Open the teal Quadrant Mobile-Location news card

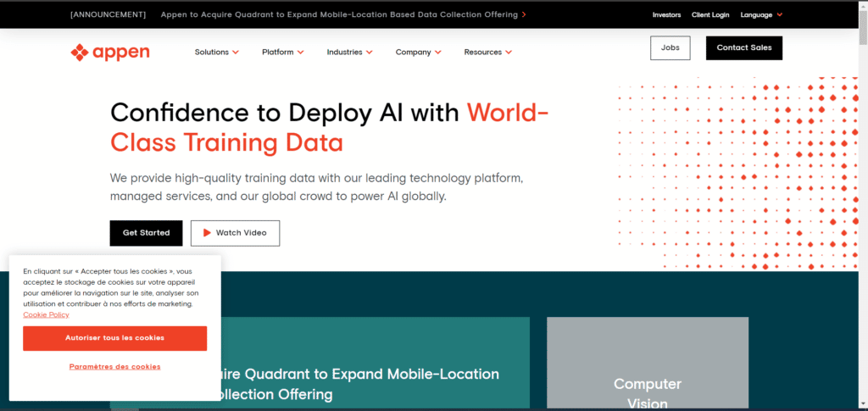coord(375,364)
